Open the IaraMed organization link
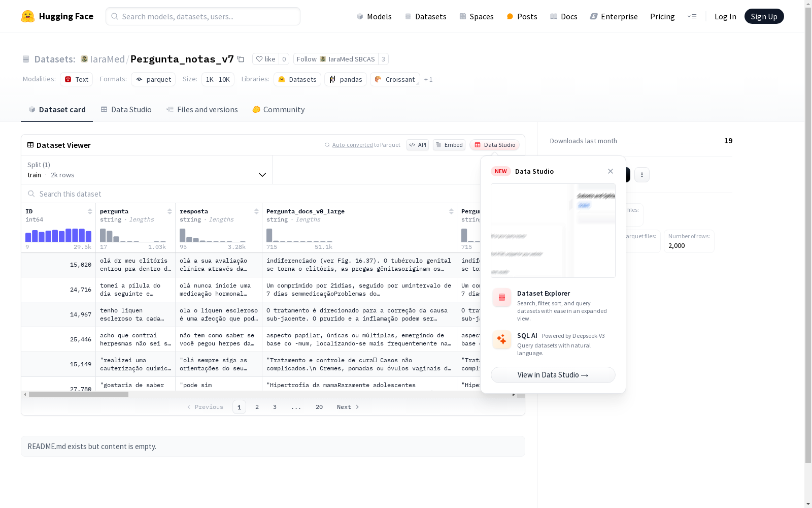Viewport: 812px width, 508px height. 107,59
